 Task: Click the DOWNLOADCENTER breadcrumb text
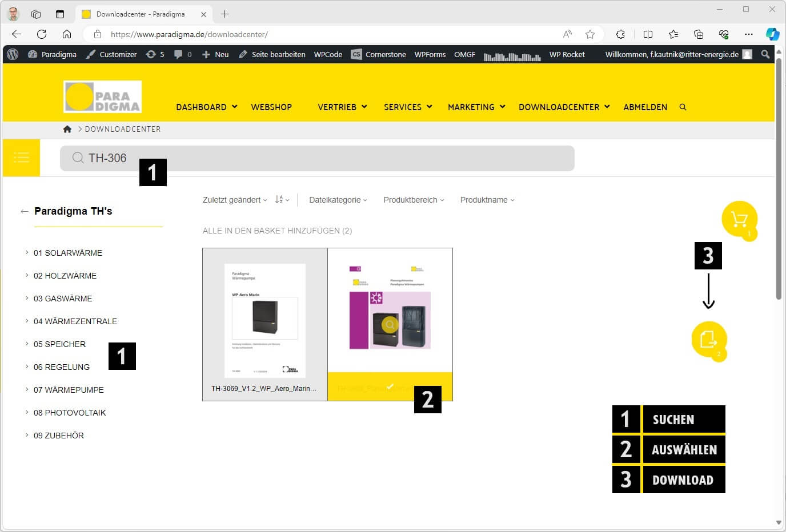(123, 129)
